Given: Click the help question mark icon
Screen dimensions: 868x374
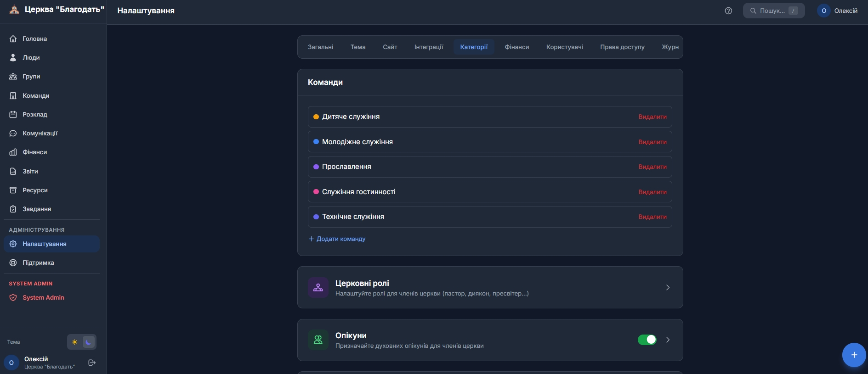Looking at the screenshot, I should pos(728,11).
